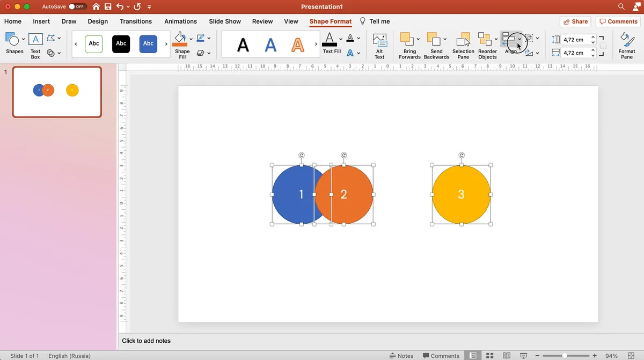Insert a Text Box

(35, 45)
